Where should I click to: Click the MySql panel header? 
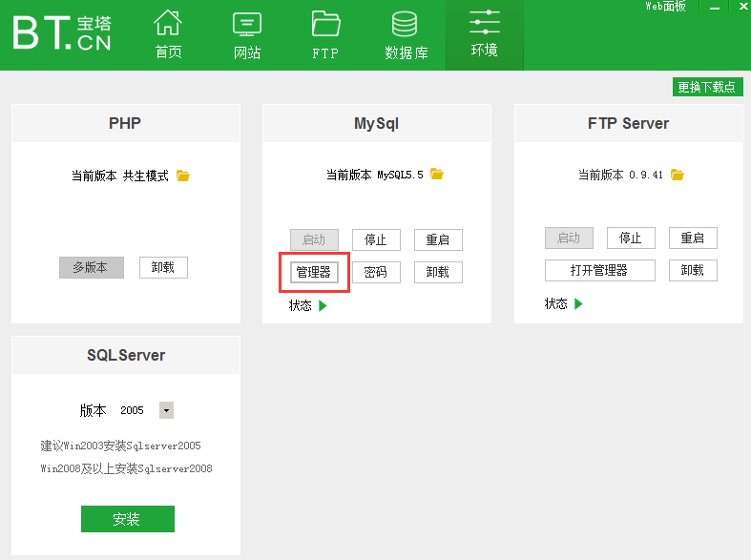point(377,123)
